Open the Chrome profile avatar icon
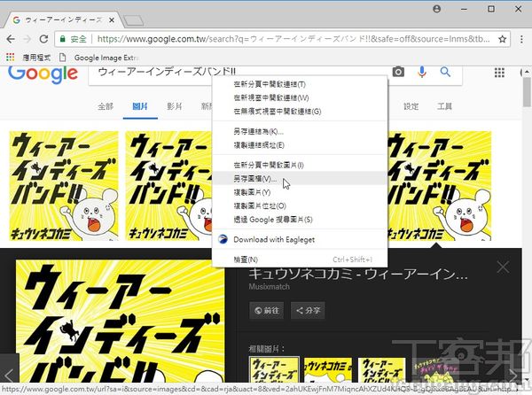532x395 pixels. [x=437, y=9]
